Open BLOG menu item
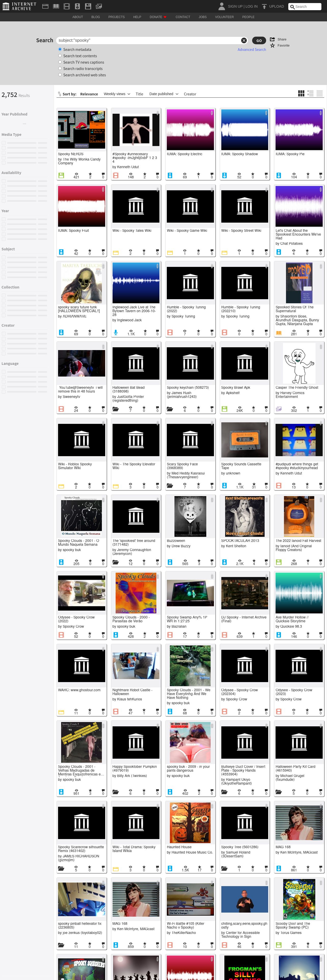 pyautogui.click(x=96, y=17)
